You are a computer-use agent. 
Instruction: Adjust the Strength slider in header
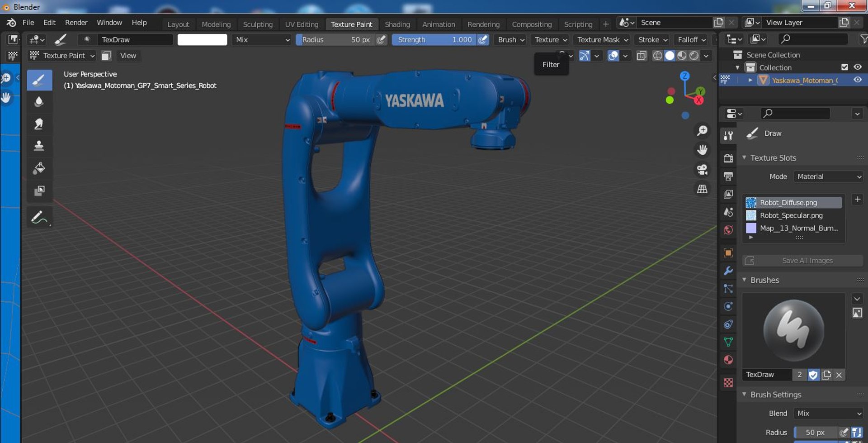coord(434,40)
